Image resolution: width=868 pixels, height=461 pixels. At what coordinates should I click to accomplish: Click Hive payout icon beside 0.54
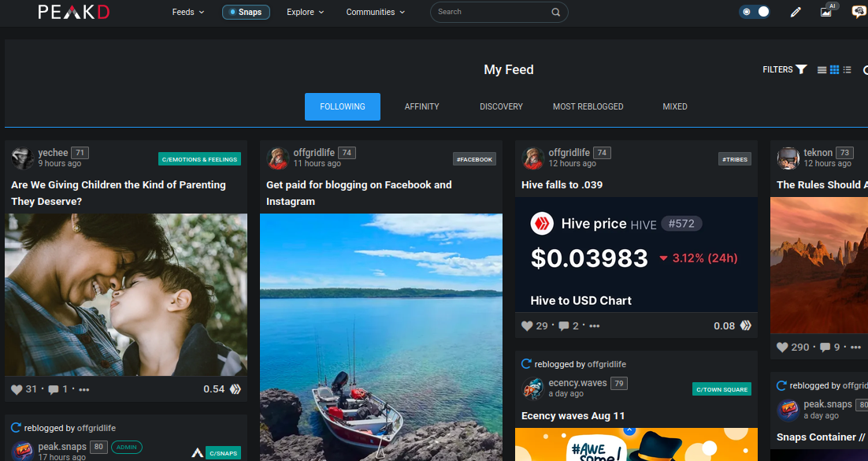click(x=236, y=389)
